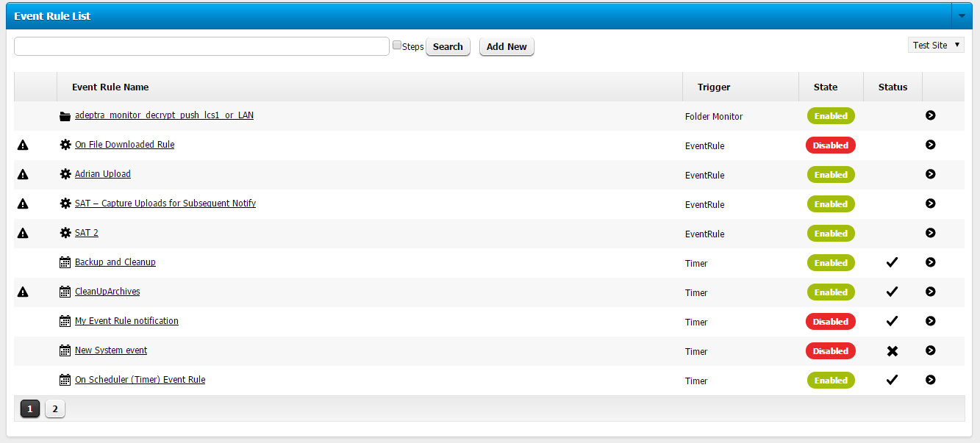Go to page 2

pos(55,408)
